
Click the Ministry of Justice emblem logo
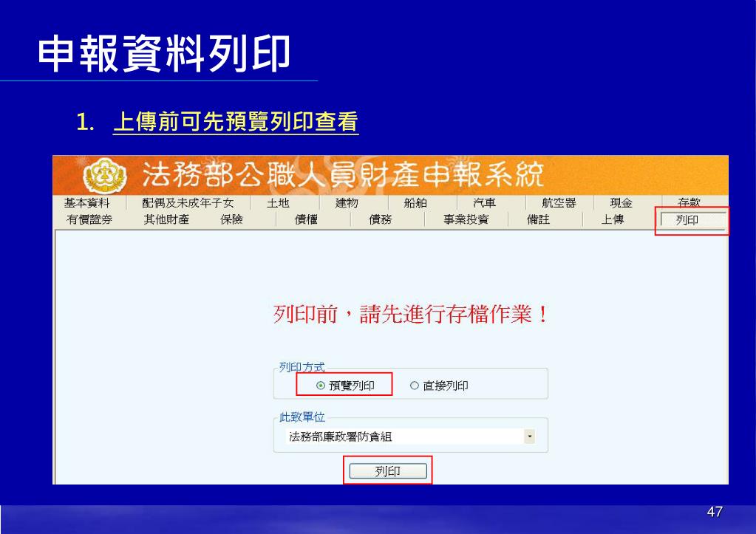(105, 176)
